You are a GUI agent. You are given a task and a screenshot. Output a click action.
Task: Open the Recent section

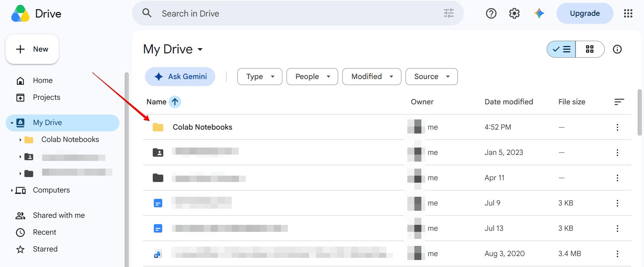[x=45, y=232]
